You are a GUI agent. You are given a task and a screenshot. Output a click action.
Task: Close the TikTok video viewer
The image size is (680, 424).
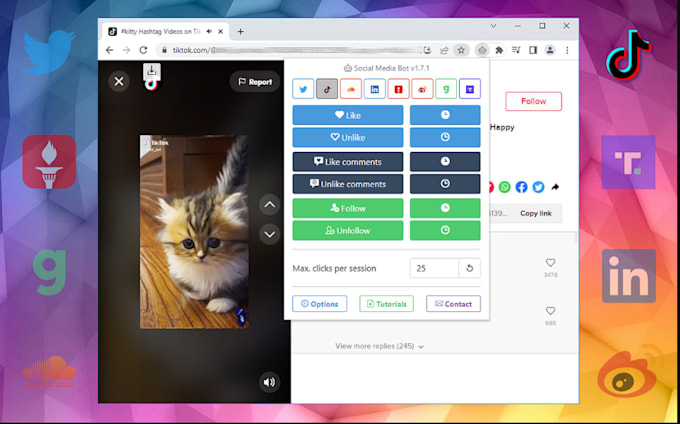(x=119, y=81)
